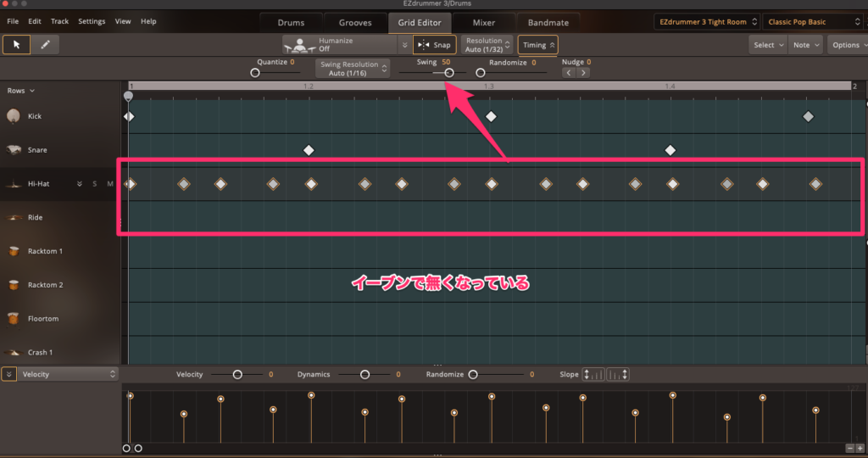Select the arrow pointer tool

pyautogui.click(x=16, y=45)
